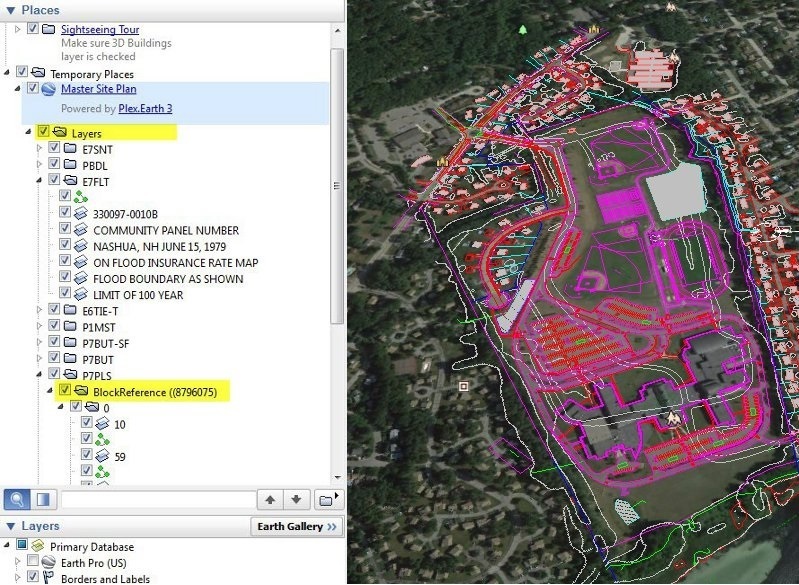Open the Earth Gallery button
The height and width of the screenshot is (585, 799).
(x=295, y=526)
